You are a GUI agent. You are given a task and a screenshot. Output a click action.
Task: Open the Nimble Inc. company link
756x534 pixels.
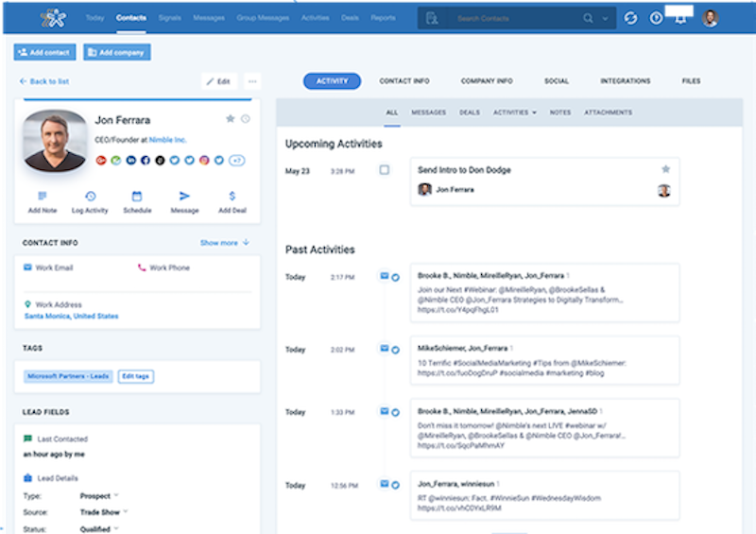click(x=168, y=140)
